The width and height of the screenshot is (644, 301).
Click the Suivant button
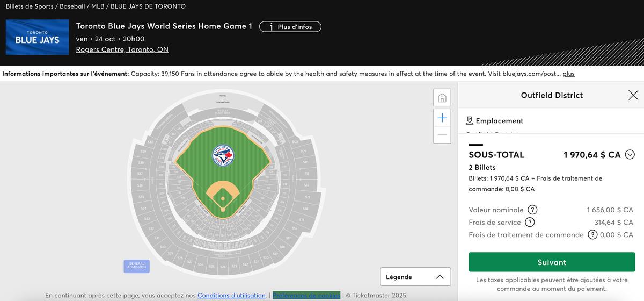(551, 262)
